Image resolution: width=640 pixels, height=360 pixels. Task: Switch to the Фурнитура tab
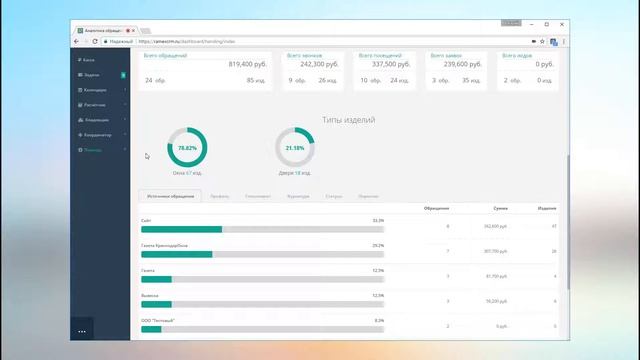tap(298, 196)
